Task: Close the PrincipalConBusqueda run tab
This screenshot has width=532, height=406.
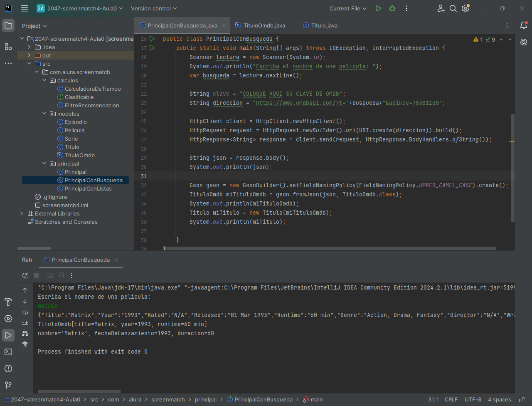Action: (117, 260)
